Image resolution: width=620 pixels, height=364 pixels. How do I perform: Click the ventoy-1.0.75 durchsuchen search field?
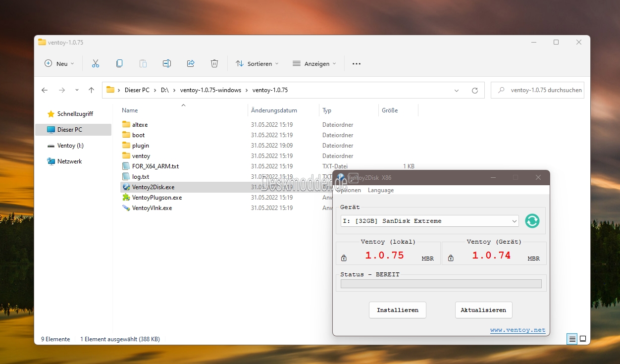(537, 90)
